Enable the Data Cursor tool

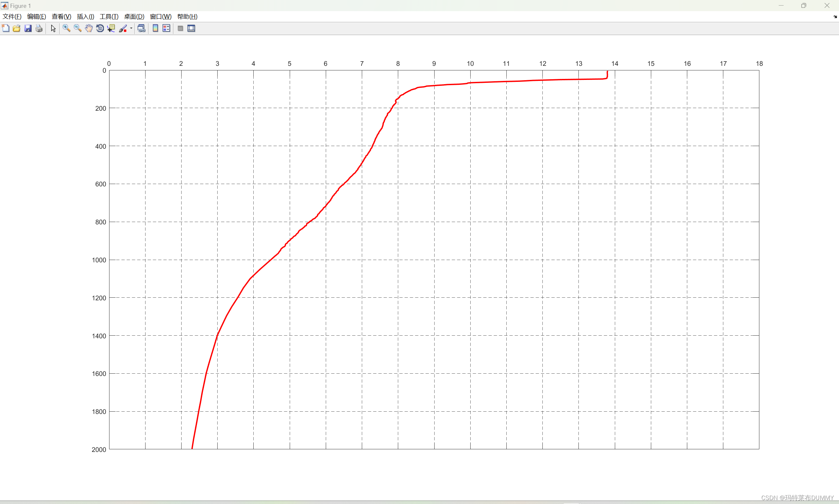pyautogui.click(x=111, y=28)
